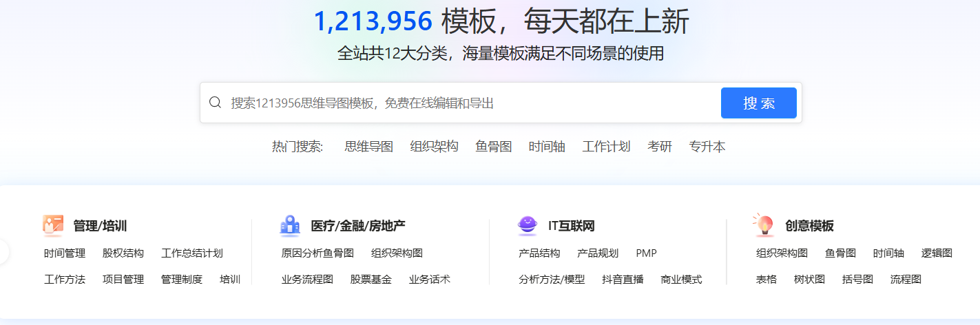
Task: Open the 管理/培训 category heading
Action: click(100, 226)
